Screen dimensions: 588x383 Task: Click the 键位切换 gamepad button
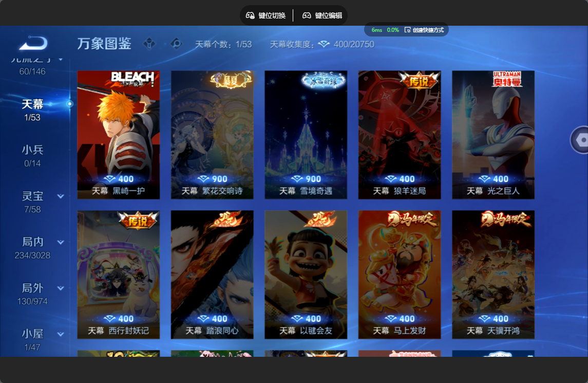266,15
